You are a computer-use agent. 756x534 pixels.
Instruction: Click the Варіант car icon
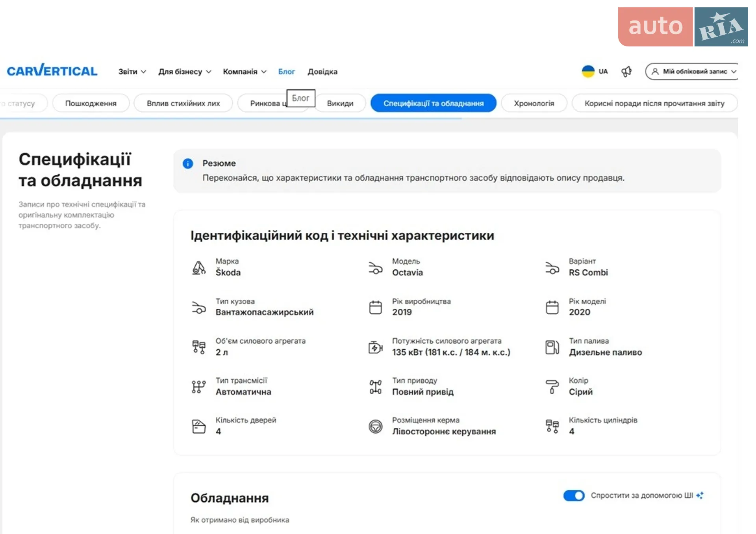point(552,268)
